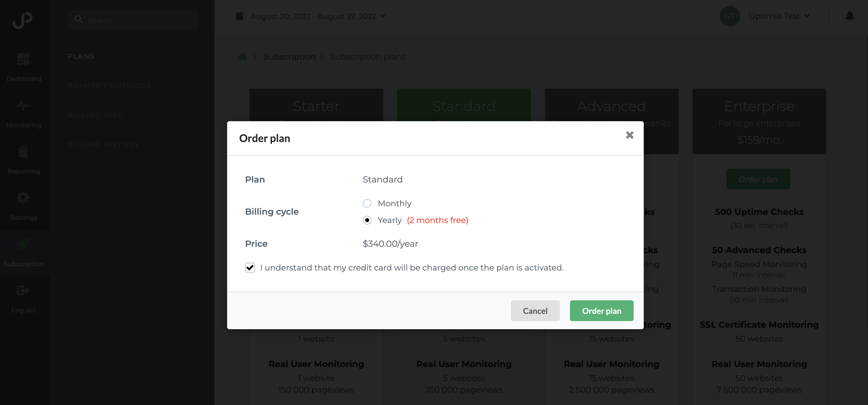The width and height of the screenshot is (868, 405).
Task: Open the Dashboard grid icon
Action: tap(23, 59)
